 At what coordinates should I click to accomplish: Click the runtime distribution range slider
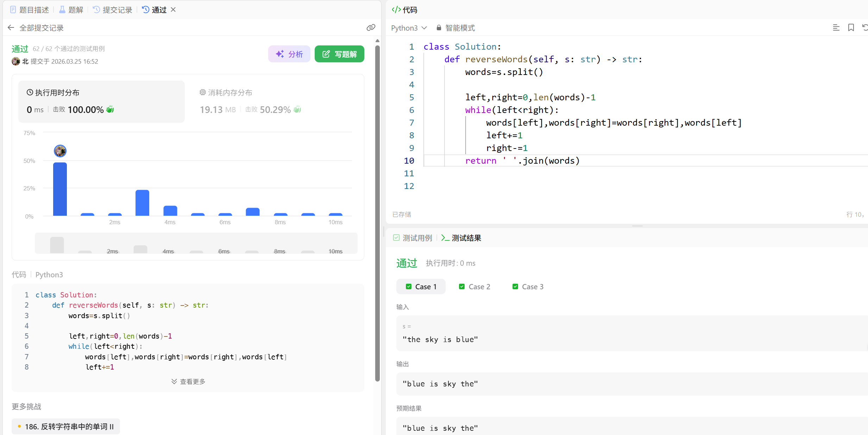coord(196,244)
